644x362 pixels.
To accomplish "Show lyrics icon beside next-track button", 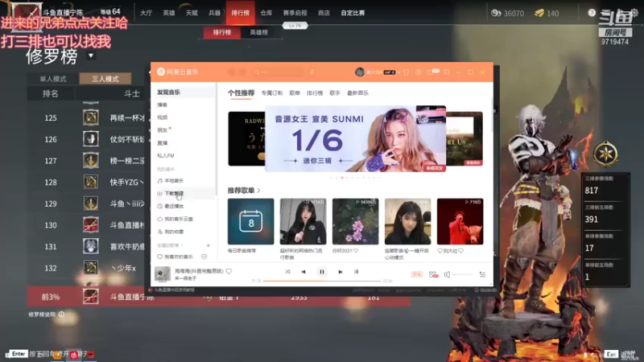I will pyautogui.click(x=356, y=272).
